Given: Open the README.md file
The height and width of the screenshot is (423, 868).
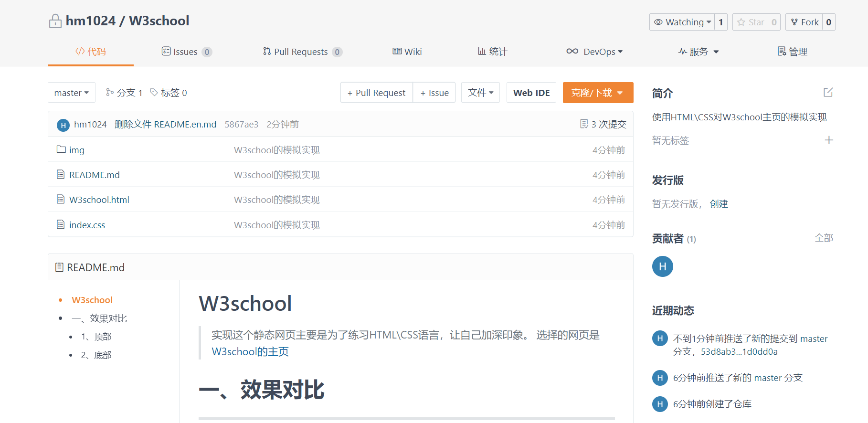Looking at the screenshot, I should tap(95, 175).
